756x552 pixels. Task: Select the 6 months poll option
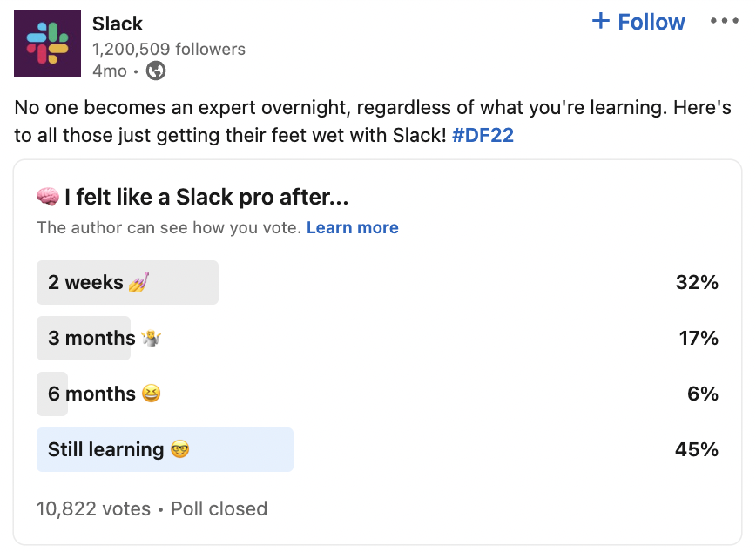pos(377,394)
